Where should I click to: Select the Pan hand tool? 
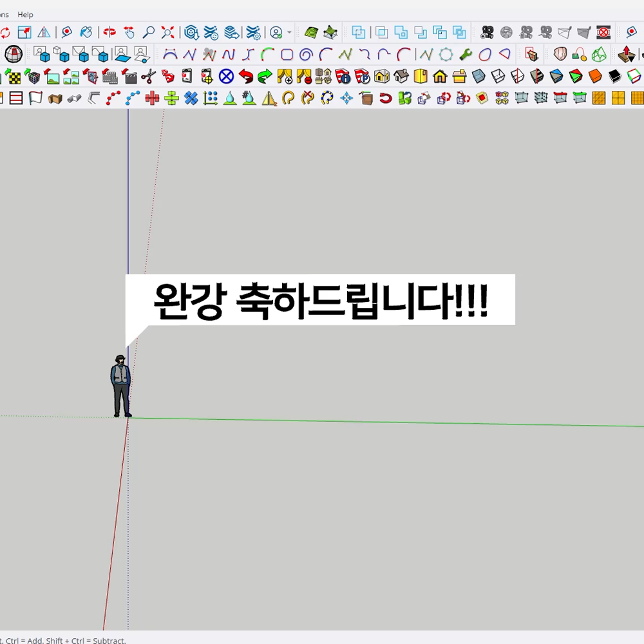(129, 32)
